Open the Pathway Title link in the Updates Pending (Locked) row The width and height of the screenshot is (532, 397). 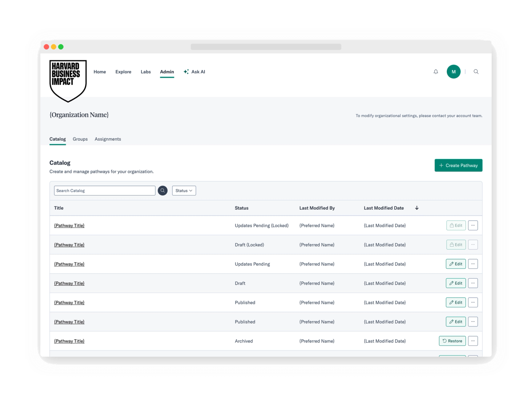69,225
